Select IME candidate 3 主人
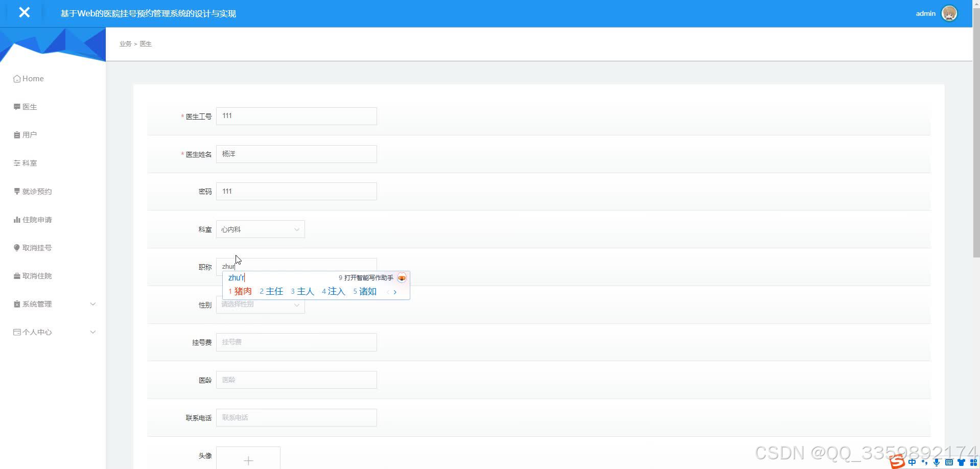The width and height of the screenshot is (980, 469). coord(302,291)
